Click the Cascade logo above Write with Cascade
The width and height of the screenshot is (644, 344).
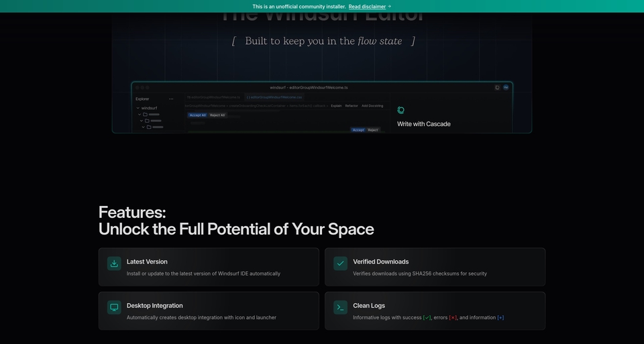pyautogui.click(x=401, y=110)
